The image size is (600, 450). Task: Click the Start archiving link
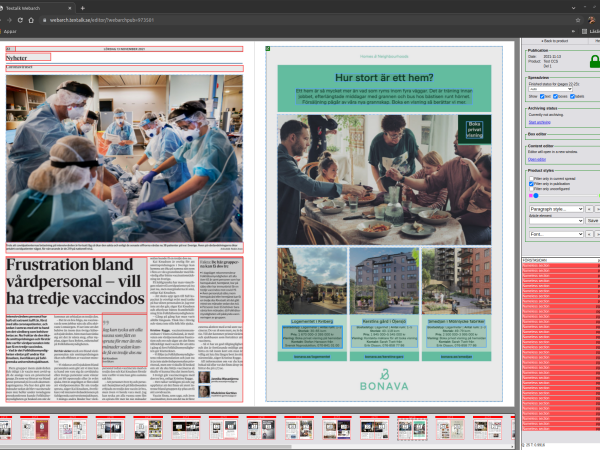pos(540,122)
